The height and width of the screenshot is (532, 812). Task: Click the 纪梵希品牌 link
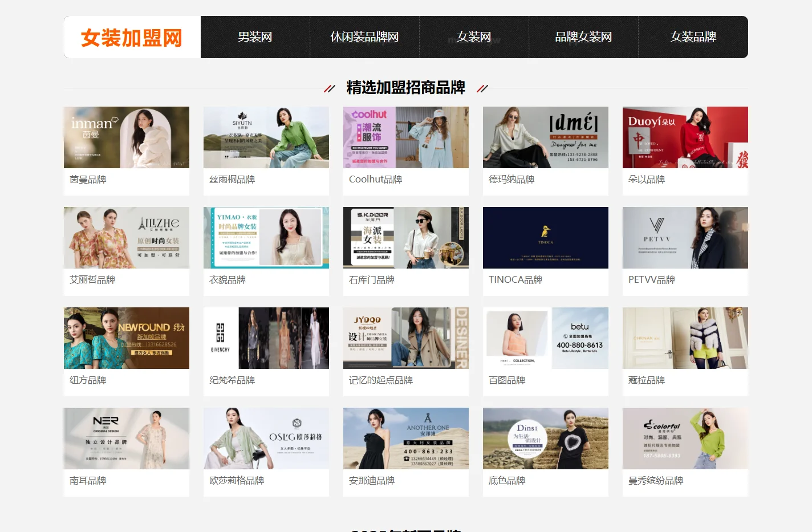[x=232, y=380]
